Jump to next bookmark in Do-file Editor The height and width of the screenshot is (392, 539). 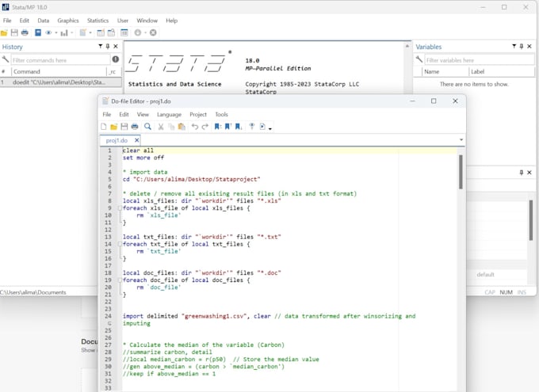coord(239,127)
